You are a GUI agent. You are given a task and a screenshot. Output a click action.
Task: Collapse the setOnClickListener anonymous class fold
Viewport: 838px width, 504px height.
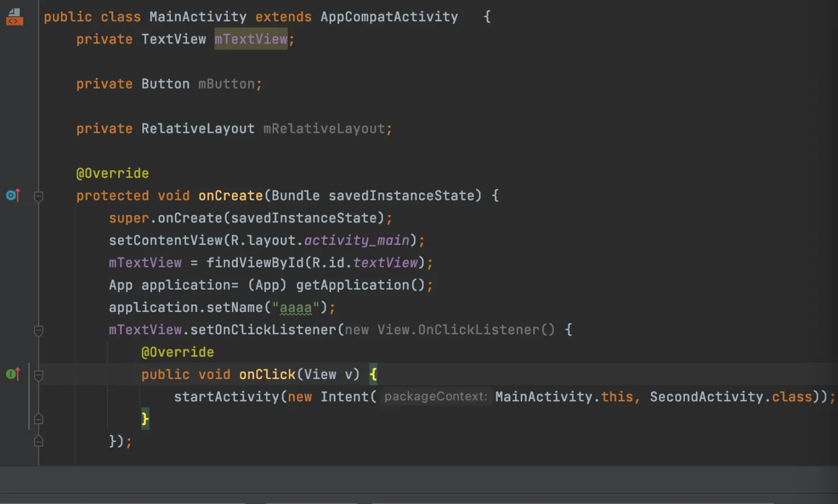(39, 331)
